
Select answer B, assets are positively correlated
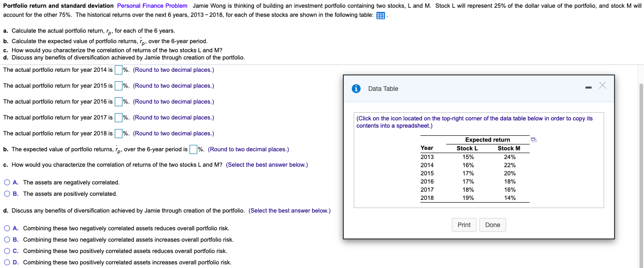pos(7,194)
